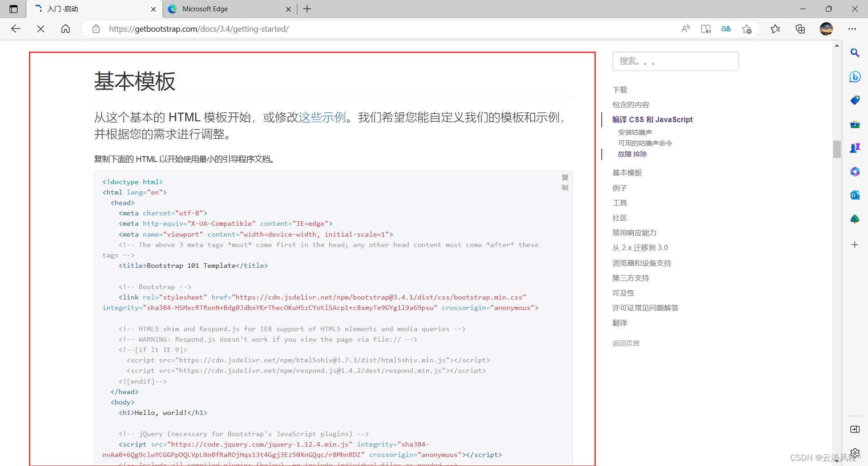The height and width of the screenshot is (466, 868).
Task: Jump to 例子 section
Action: [x=620, y=188]
